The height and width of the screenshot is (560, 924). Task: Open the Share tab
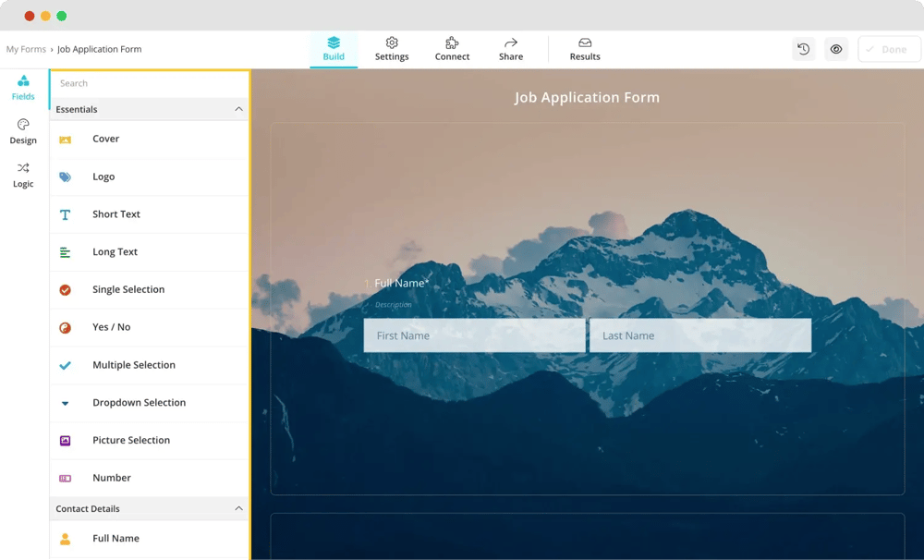(x=511, y=50)
